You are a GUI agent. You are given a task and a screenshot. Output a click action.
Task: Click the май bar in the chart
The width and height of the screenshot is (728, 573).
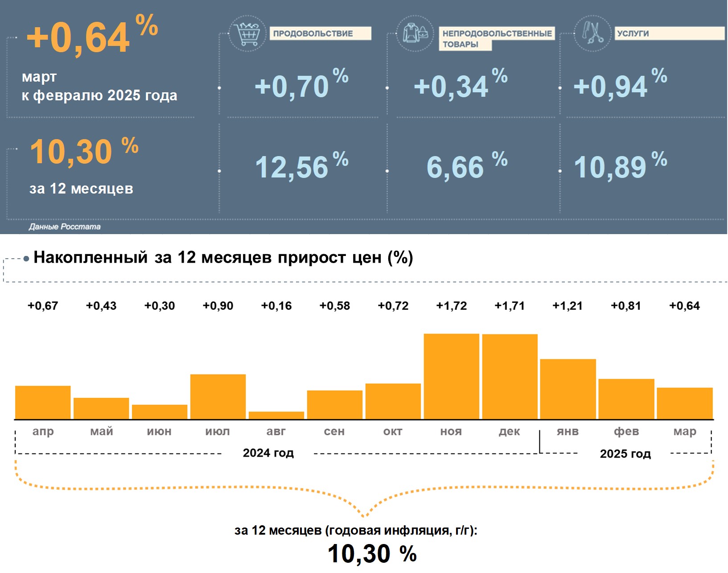(101, 408)
